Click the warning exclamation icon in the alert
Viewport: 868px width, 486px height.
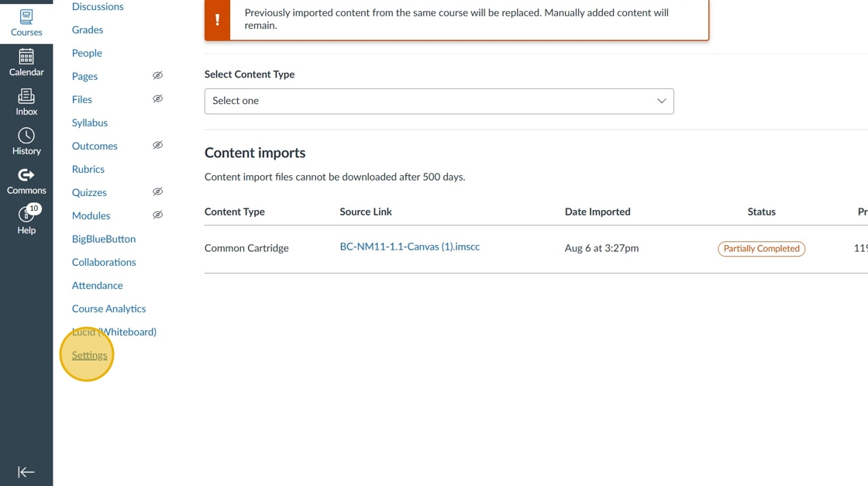pos(217,19)
